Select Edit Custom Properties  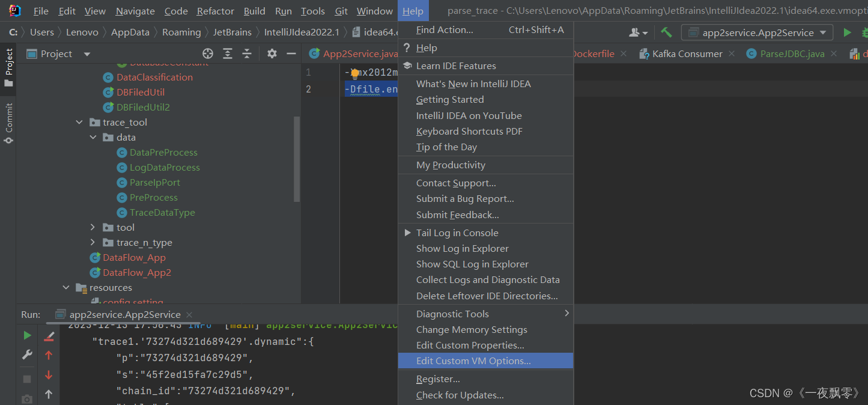[485, 345]
